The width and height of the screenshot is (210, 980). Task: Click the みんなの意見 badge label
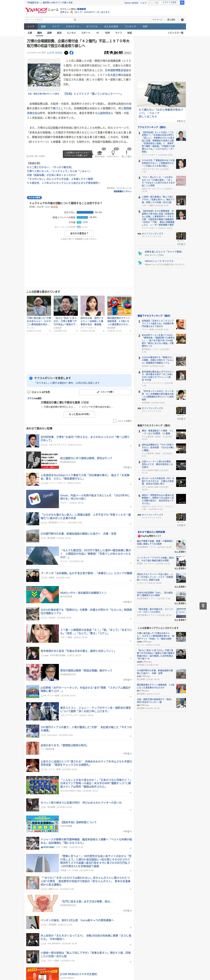(x=34, y=198)
